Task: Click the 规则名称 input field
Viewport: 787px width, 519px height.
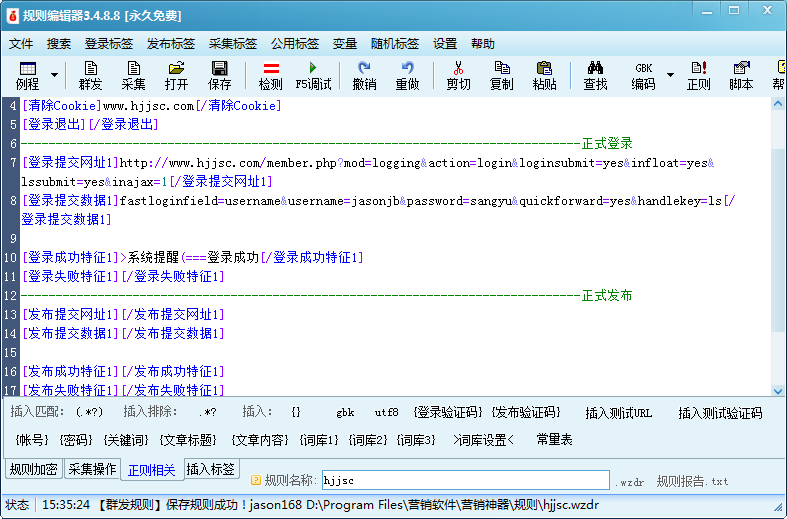Action: coord(464,481)
